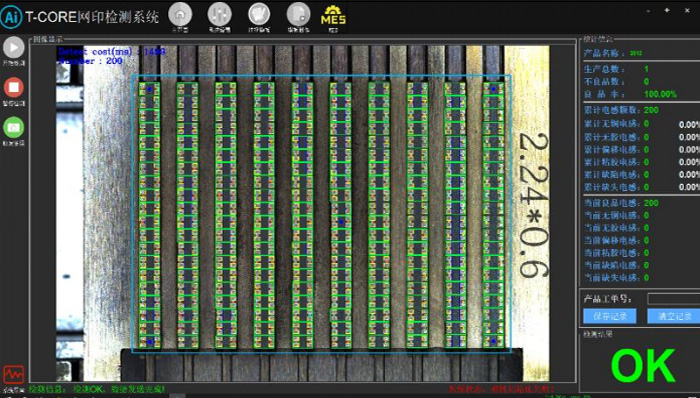Click the 100.00% yield rate value
700x398 pixels.
pos(660,94)
